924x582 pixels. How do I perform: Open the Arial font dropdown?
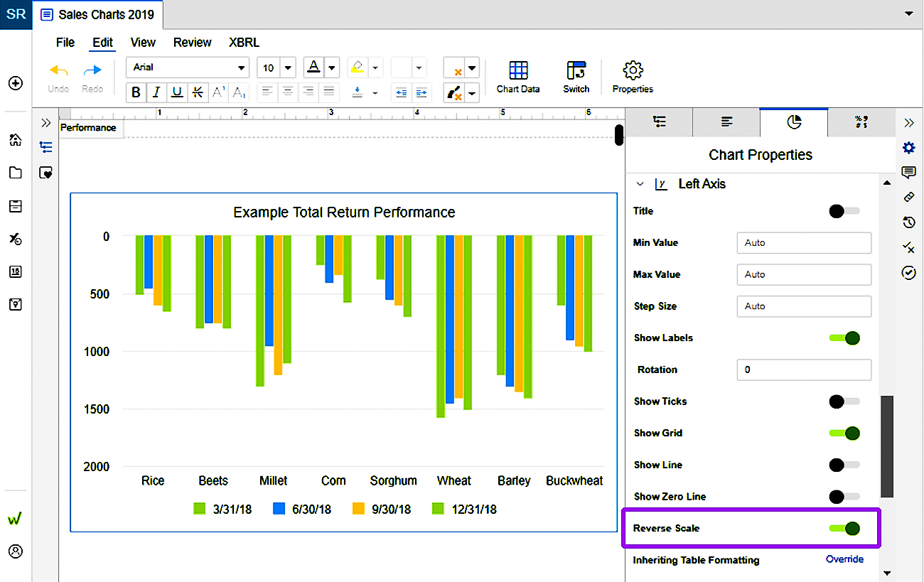[x=188, y=68]
